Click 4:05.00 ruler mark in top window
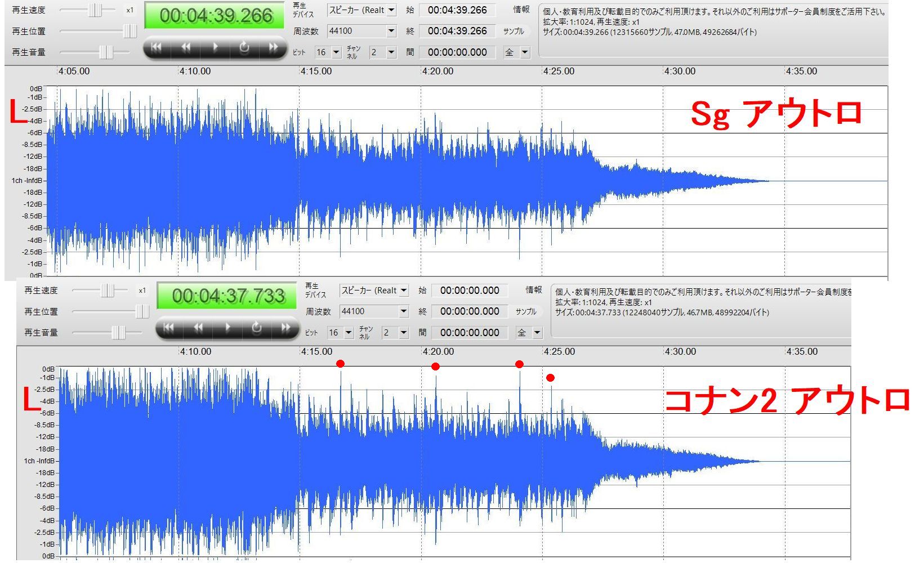Screen dimensions: 924x563 click(x=74, y=72)
